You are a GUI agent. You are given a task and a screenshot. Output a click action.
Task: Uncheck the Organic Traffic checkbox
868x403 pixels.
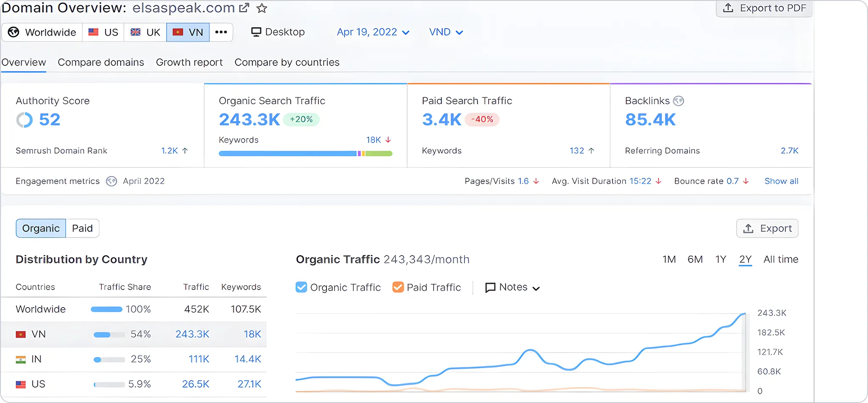[301, 287]
